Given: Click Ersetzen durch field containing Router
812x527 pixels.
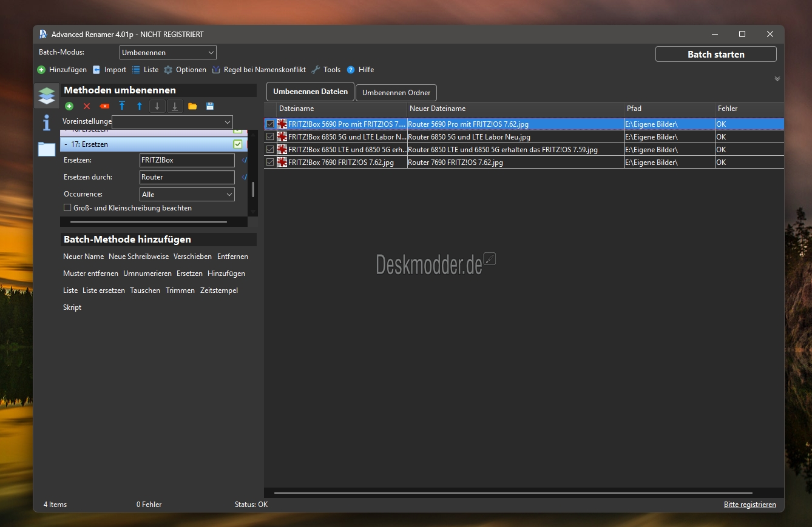Looking at the screenshot, I should pyautogui.click(x=187, y=177).
